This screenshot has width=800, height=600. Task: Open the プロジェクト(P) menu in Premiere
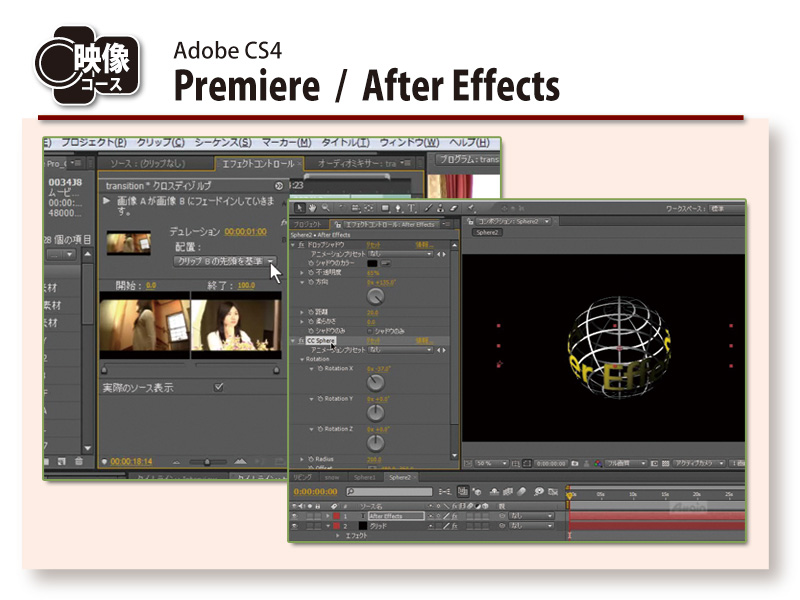[94, 142]
